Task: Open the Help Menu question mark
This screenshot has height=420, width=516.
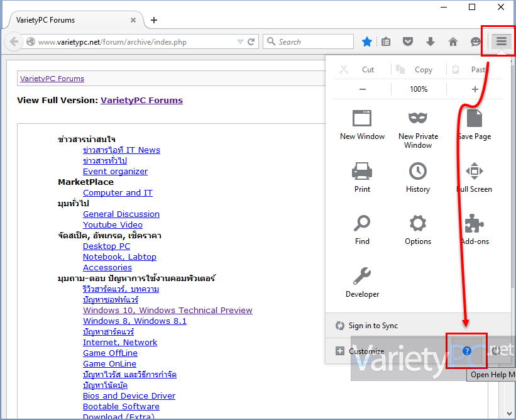Action: [x=466, y=351]
